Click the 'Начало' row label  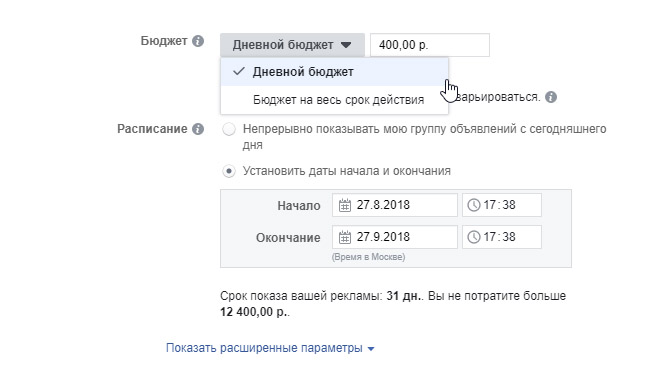pos(299,206)
